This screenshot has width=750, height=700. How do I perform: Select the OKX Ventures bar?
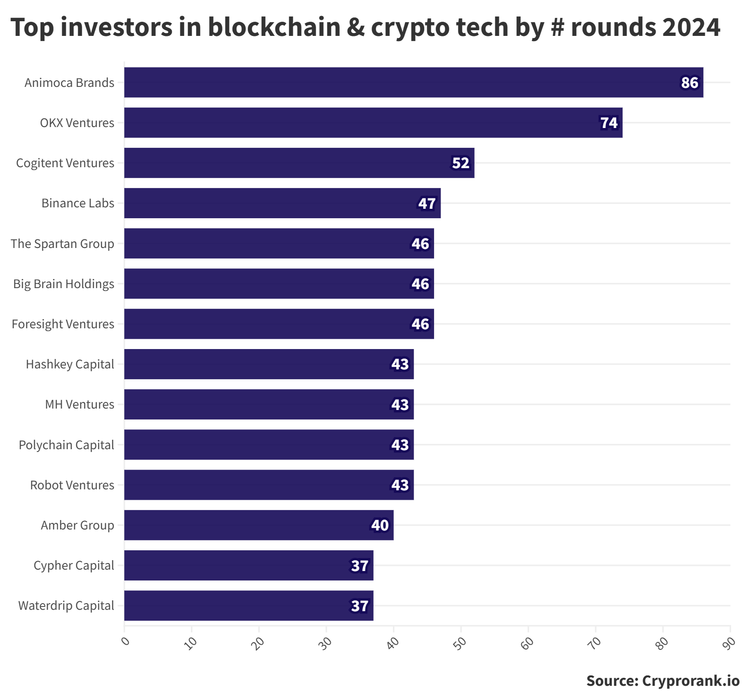tap(373, 123)
